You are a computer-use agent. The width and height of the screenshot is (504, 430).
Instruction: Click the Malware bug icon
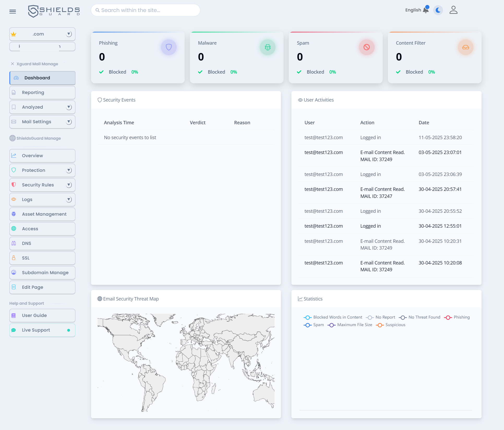pyautogui.click(x=267, y=47)
